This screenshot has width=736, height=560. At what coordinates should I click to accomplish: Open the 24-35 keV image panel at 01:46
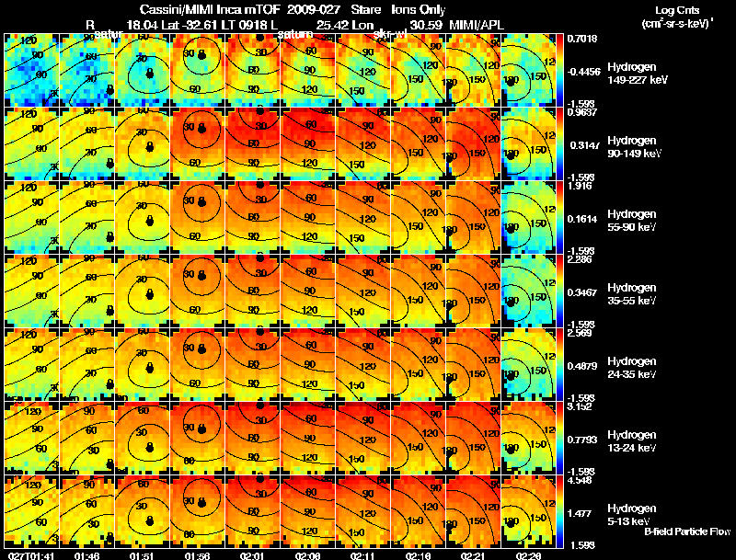coord(86,364)
